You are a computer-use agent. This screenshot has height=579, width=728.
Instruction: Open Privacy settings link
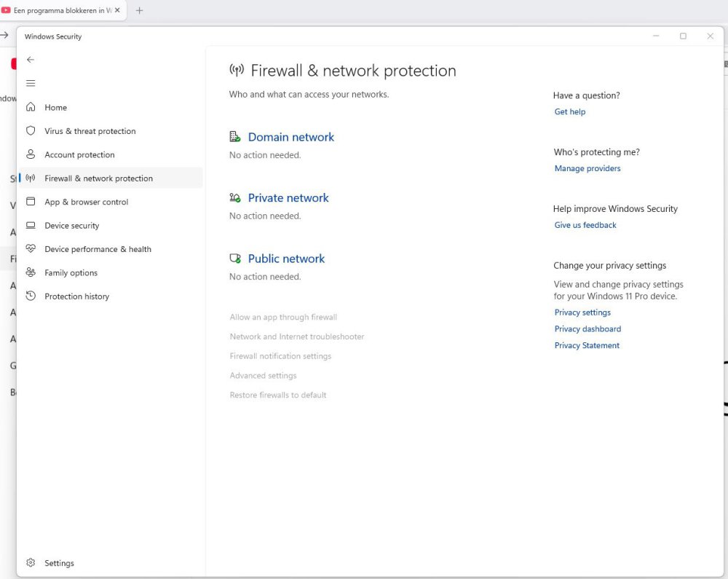pyautogui.click(x=582, y=312)
